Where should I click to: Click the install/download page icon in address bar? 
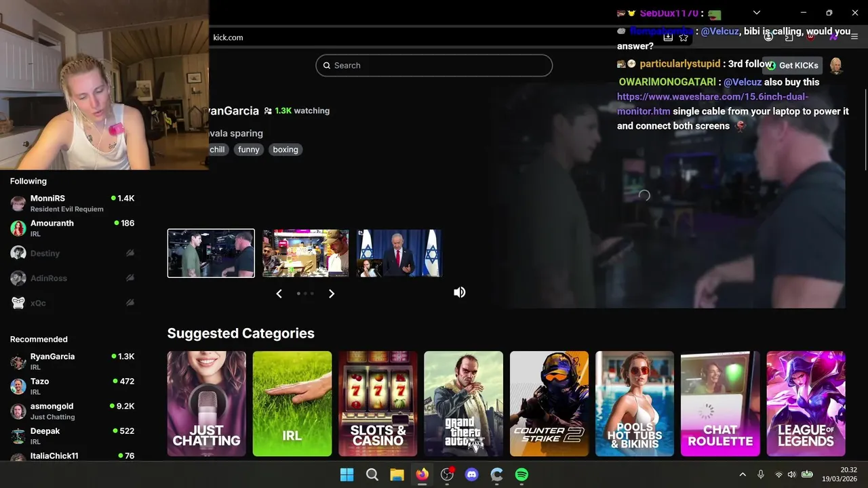pos(668,37)
